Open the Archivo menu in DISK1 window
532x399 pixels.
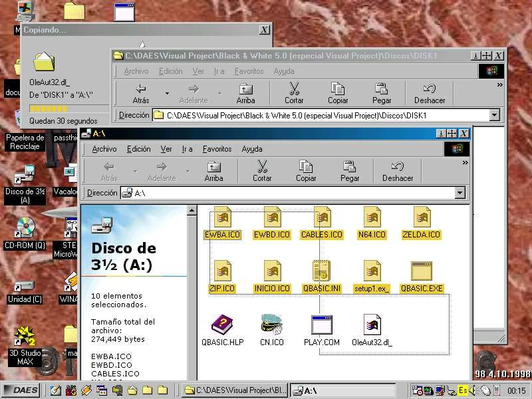(136, 71)
